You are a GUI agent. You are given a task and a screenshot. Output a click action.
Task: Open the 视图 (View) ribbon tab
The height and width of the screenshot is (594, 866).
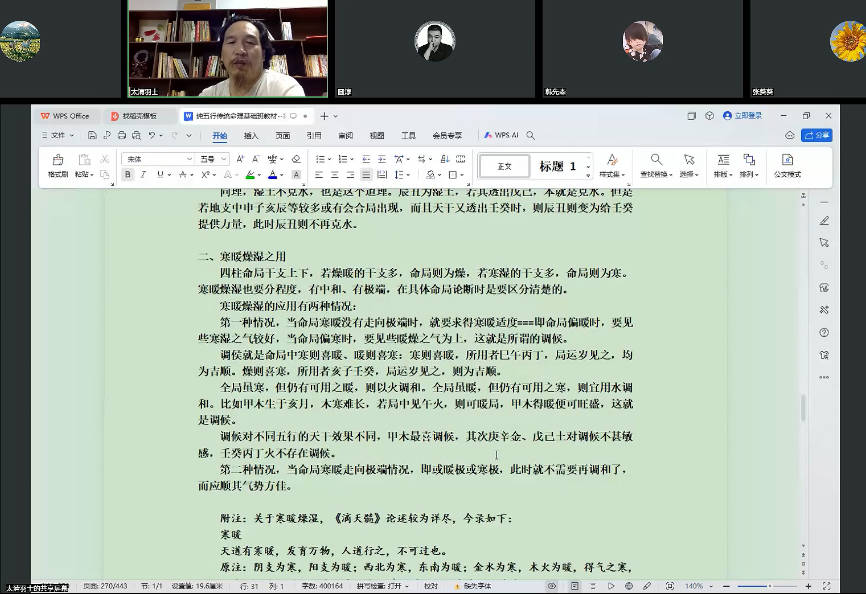[x=377, y=135]
